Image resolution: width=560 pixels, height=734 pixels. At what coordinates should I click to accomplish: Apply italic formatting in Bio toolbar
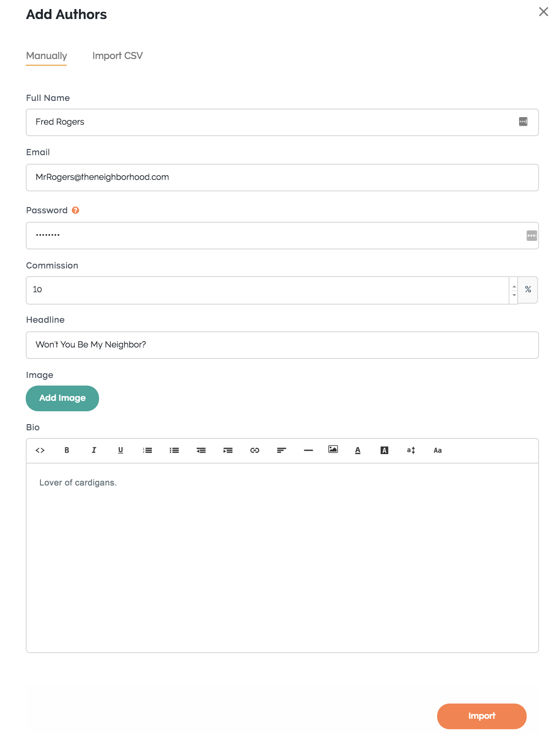pos(94,450)
